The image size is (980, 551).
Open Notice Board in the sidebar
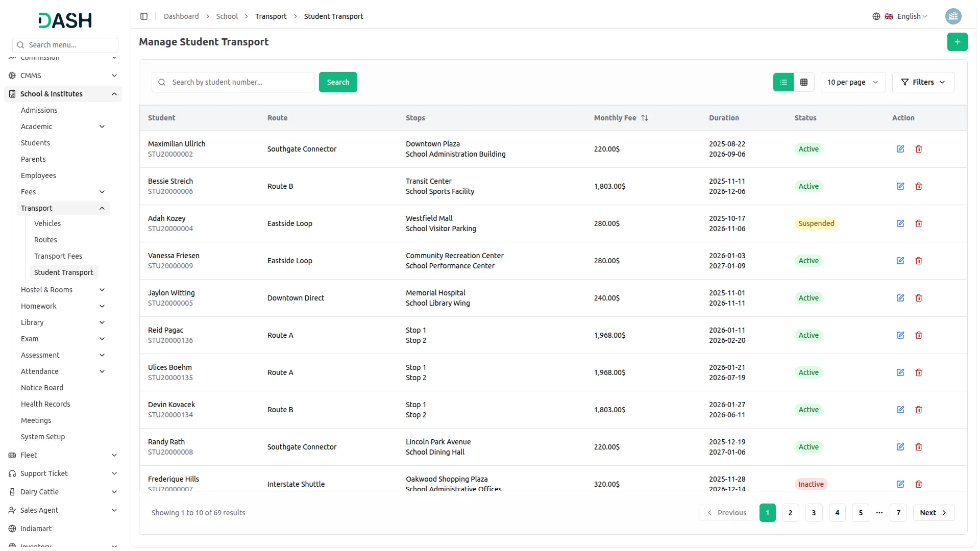pyautogui.click(x=42, y=388)
